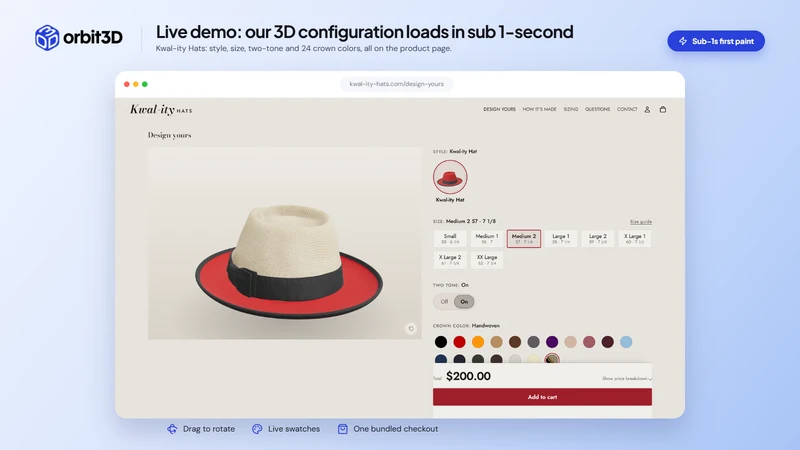Click the orbit3D cube logo

click(x=47, y=37)
